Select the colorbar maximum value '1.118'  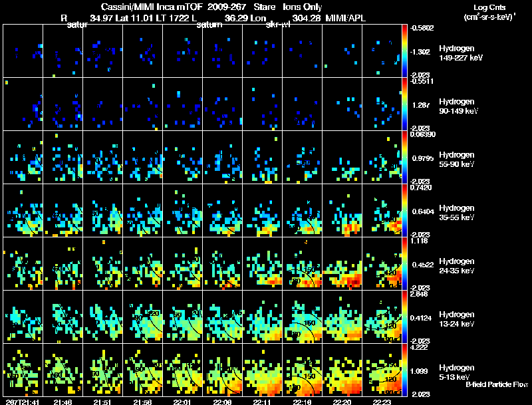(419, 241)
